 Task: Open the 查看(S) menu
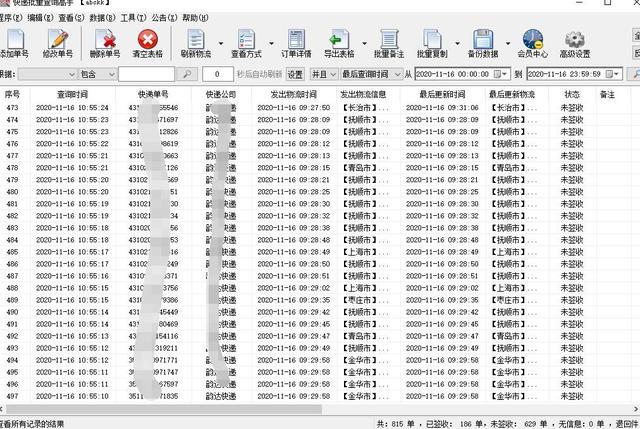point(71,18)
